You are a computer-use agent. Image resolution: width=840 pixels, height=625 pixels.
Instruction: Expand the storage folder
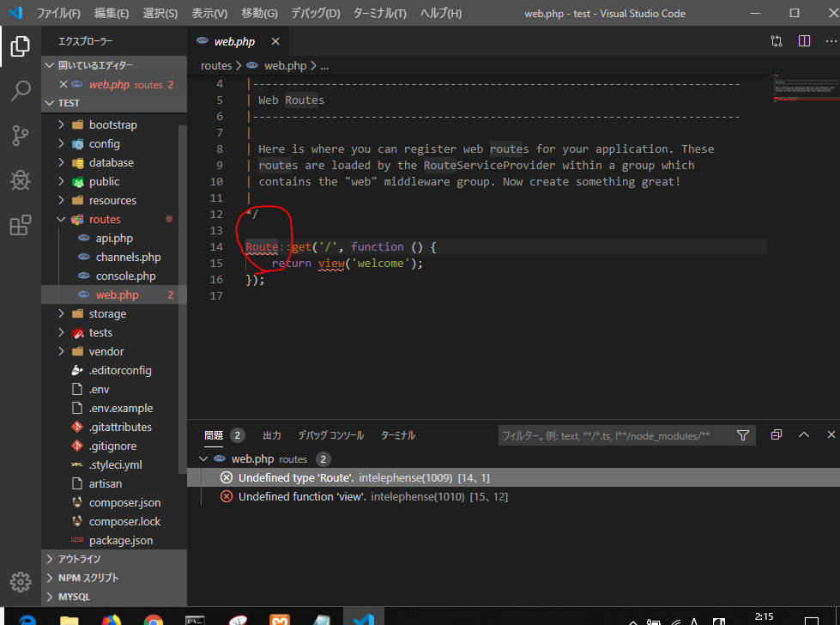click(61, 313)
